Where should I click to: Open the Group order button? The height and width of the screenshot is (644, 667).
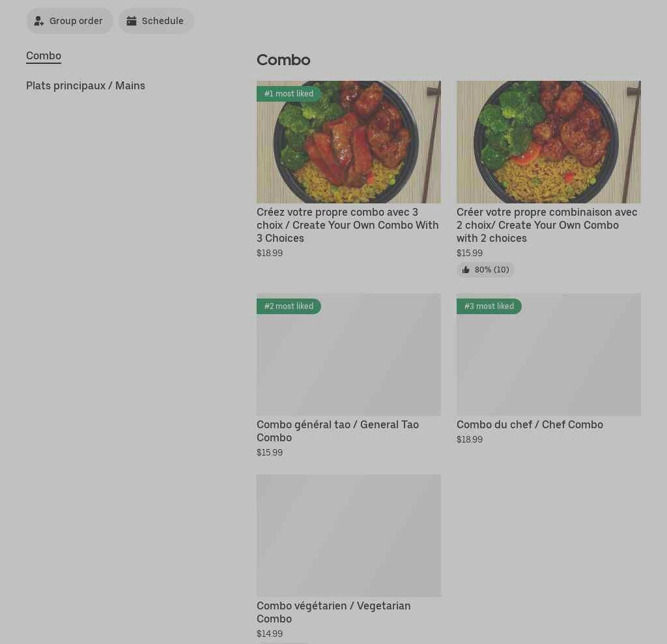(70, 21)
